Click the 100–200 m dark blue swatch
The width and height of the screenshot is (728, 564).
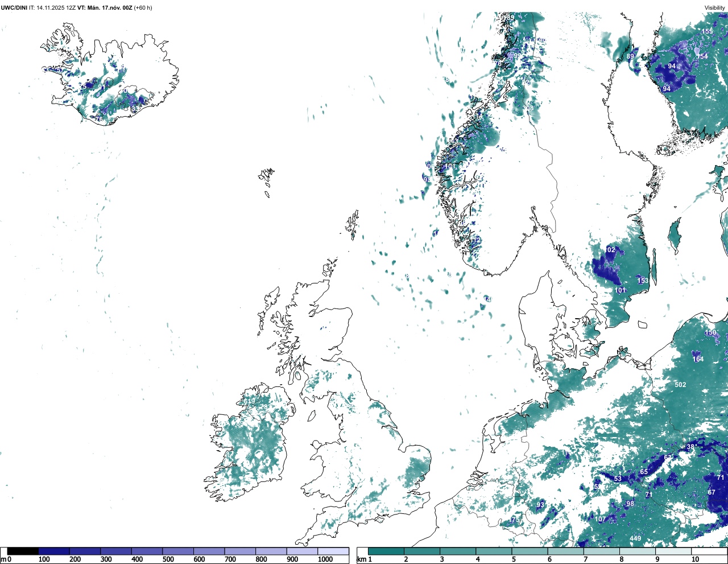(x=54, y=551)
